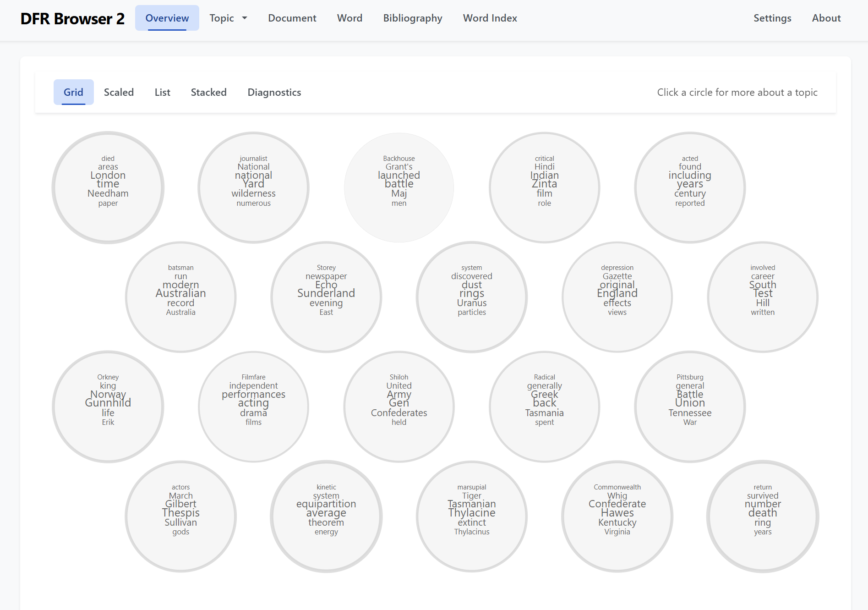Click the DFR Browser 2 title
Viewport: 868px width, 610px height.
point(72,19)
